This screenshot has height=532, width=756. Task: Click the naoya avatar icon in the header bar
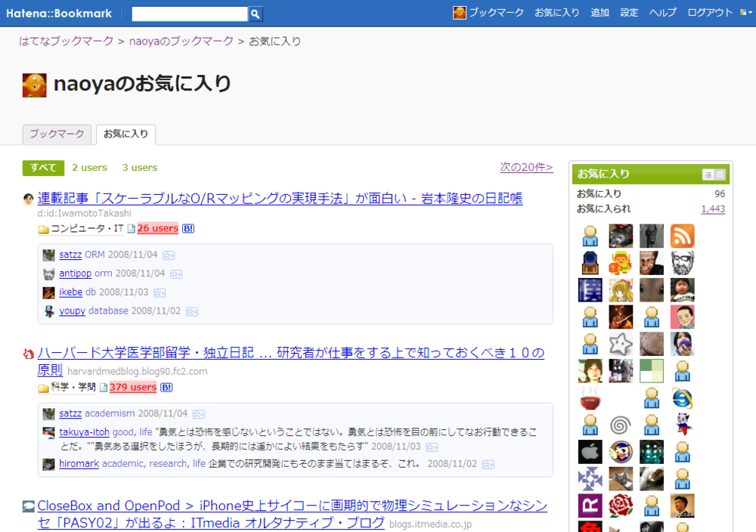tap(460, 13)
